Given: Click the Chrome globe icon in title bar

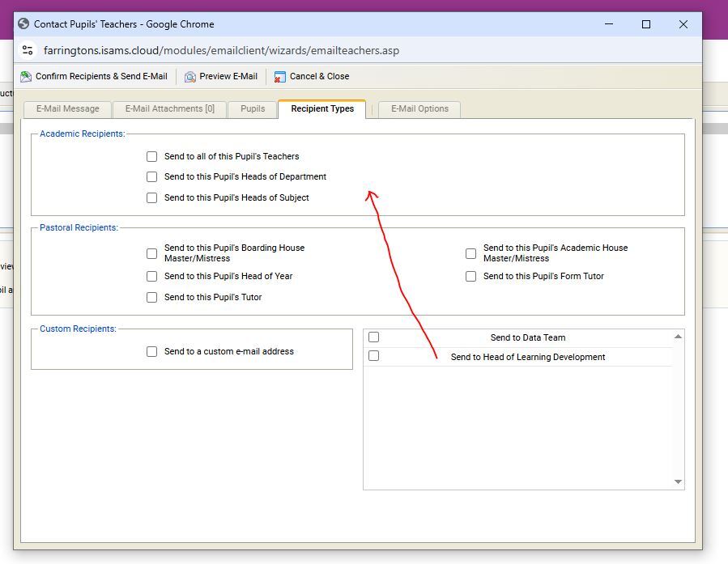Looking at the screenshot, I should click(23, 24).
